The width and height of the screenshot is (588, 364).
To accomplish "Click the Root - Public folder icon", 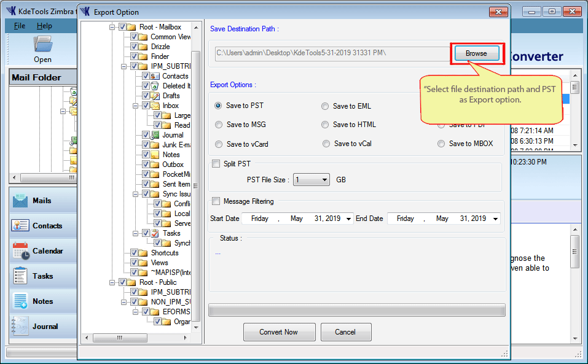I will (x=131, y=282).
